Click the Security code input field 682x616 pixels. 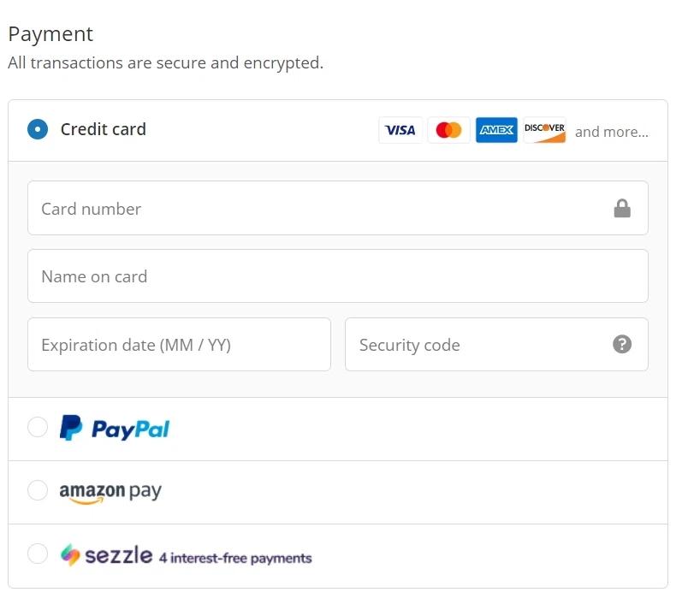[479, 345]
